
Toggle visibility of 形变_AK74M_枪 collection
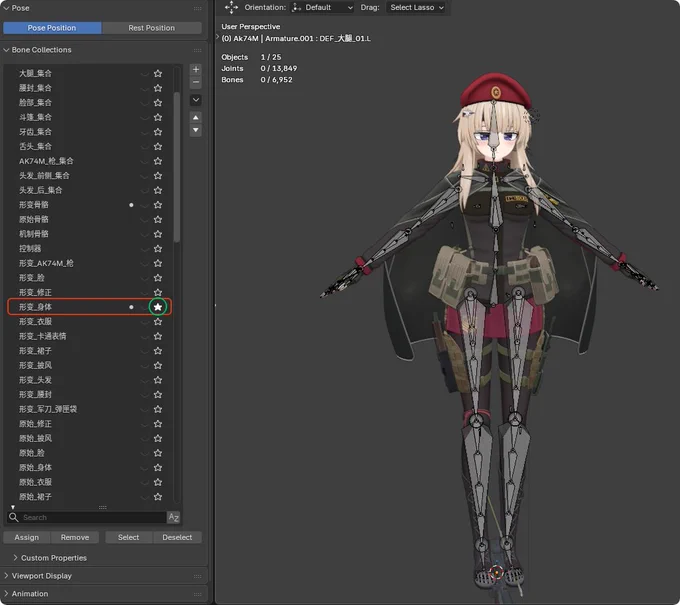pyautogui.click(x=144, y=263)
